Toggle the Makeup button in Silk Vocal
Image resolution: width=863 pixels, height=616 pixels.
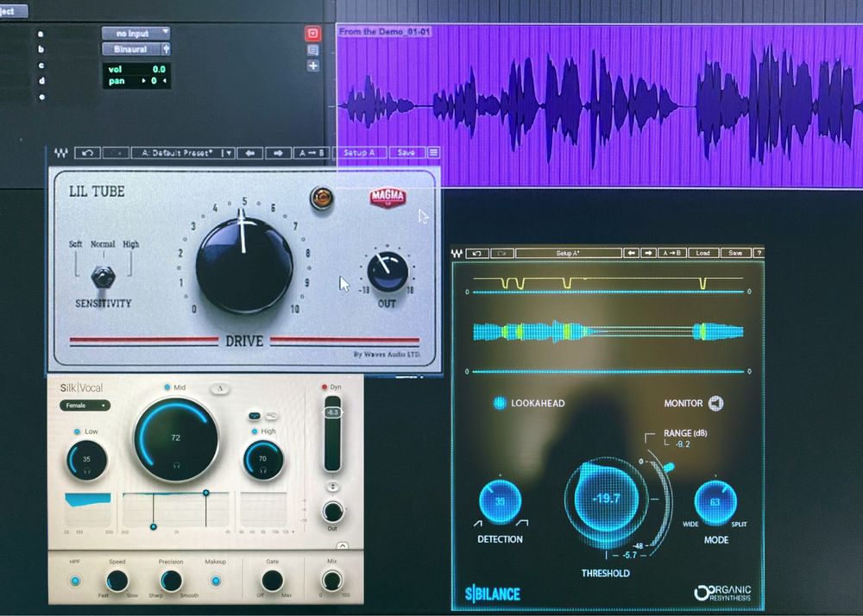click(x=216, y=581)
